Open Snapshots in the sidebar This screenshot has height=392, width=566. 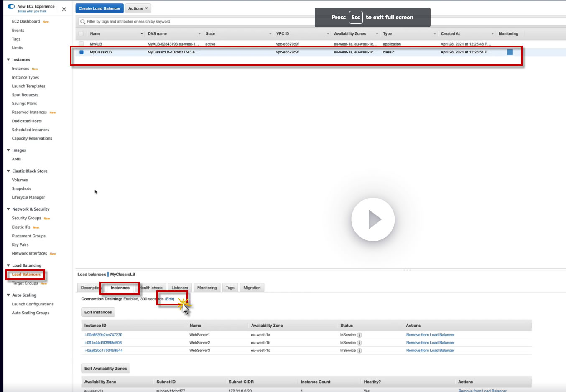(x=22, y=189)
